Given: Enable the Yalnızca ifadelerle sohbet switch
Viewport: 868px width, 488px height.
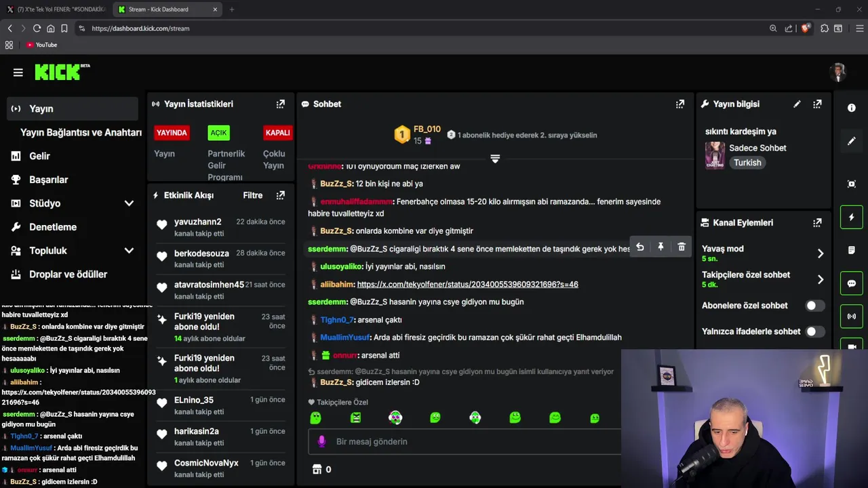Looking at the screenshot, I should [814, 331].
